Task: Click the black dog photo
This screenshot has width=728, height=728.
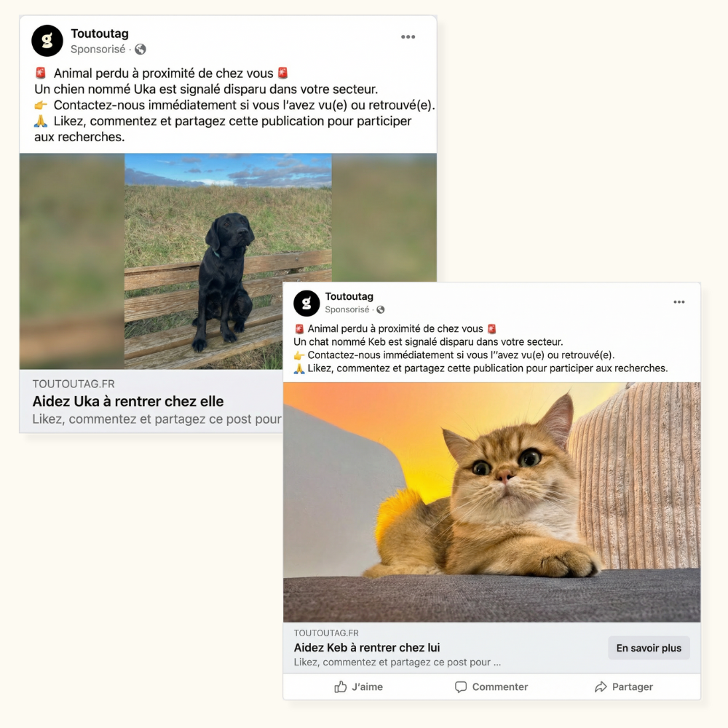Action: click(228, 261)
